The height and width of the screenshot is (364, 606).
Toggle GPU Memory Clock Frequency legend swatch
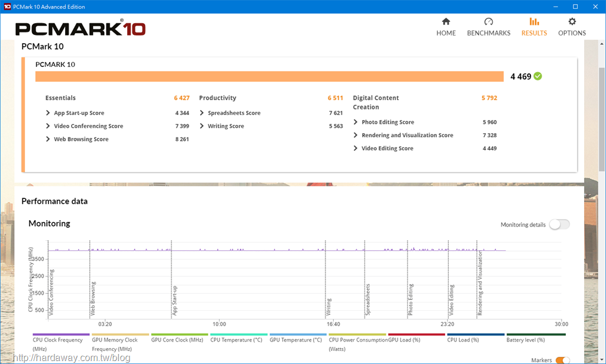coord(120,334)
